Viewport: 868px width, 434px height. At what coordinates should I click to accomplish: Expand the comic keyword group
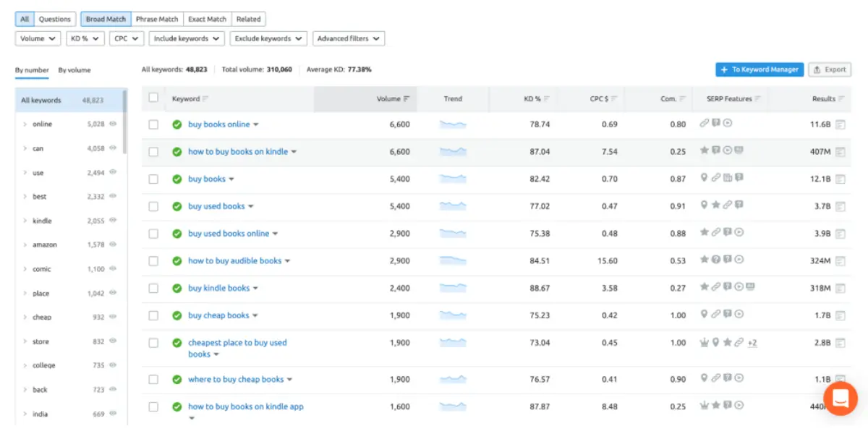coord(25,269)
